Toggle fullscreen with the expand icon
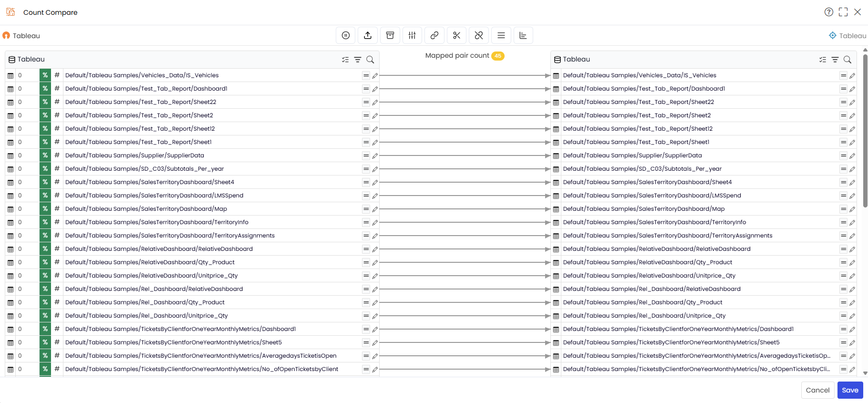 843,12
